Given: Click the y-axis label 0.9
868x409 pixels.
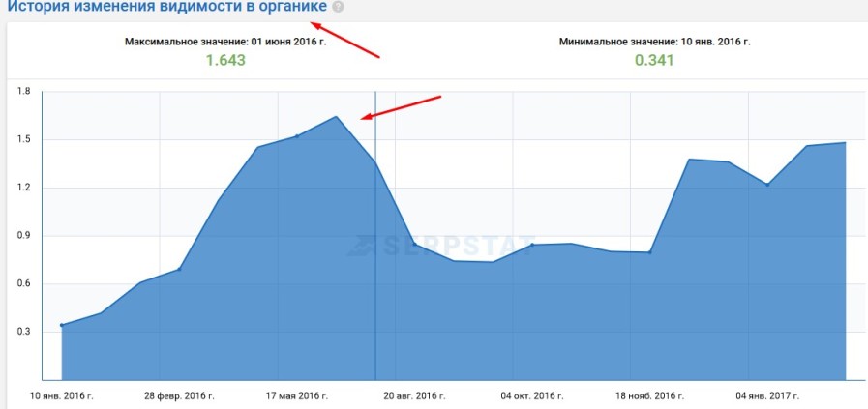Looking at the screenshot, I should [24, 236].
